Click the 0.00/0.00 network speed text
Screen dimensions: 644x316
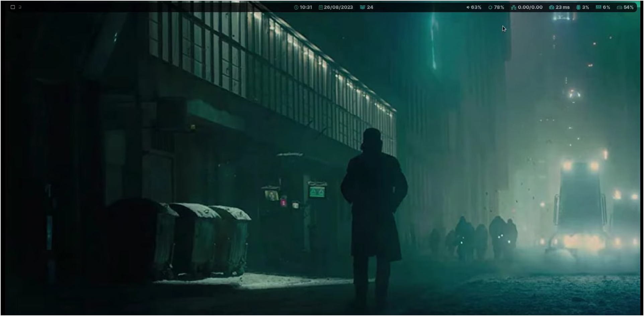tap(530, 7)
